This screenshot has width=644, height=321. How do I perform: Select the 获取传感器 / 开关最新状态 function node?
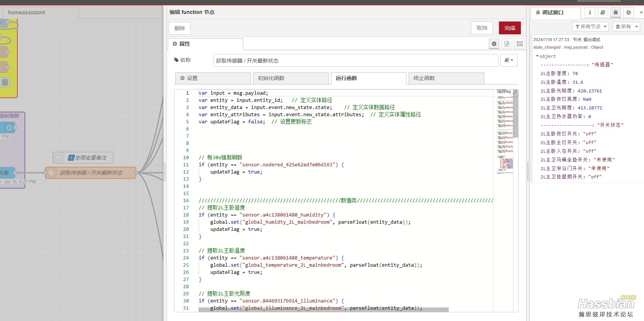(91, 173)
